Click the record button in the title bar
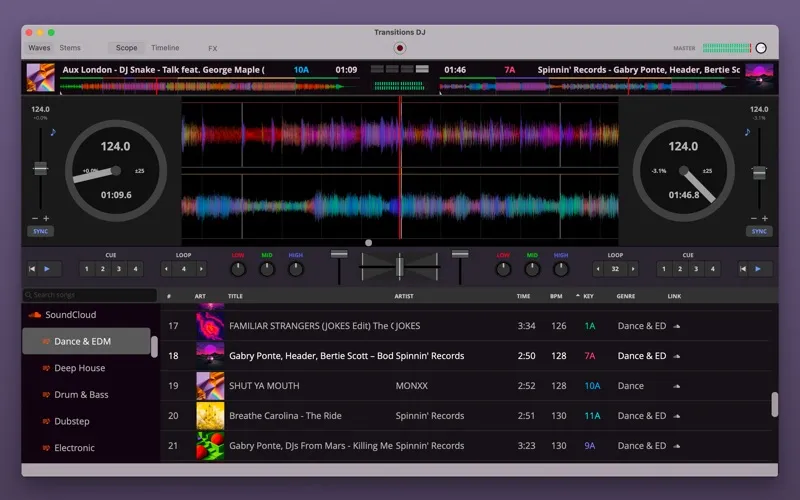 (x=399, y=48)
